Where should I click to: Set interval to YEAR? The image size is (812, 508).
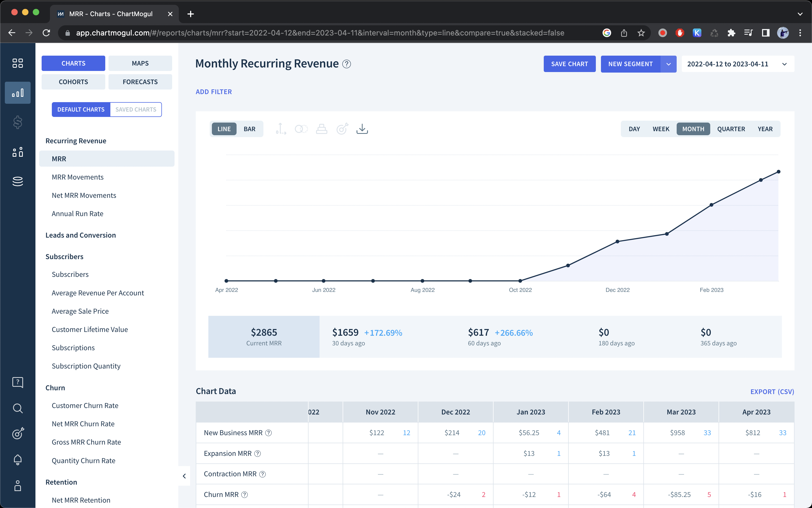tap(765, 129)
